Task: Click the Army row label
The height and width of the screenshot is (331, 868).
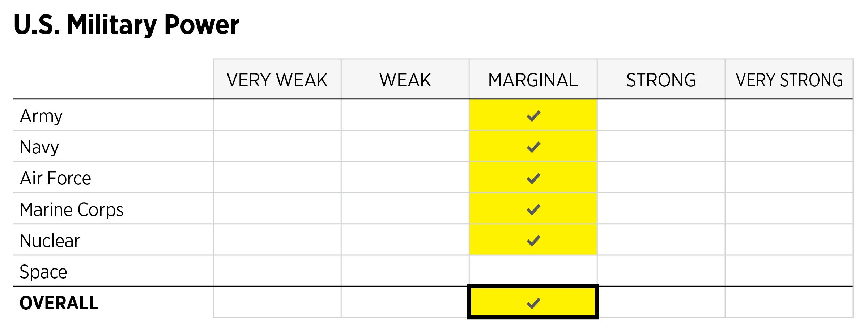Action: point(41,116)
